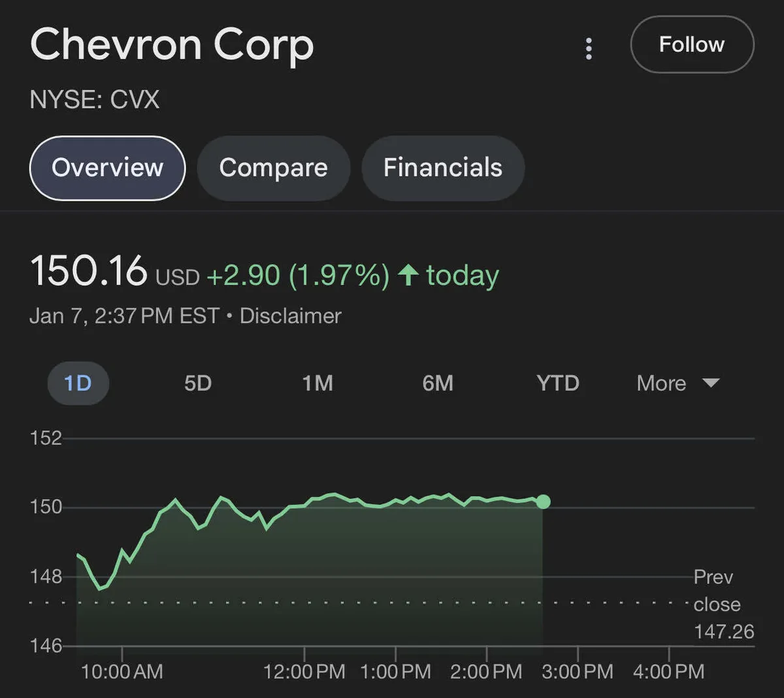Switch chart to 1M range
This screenshot has width=784, height=698.
(x=318, y=383)
